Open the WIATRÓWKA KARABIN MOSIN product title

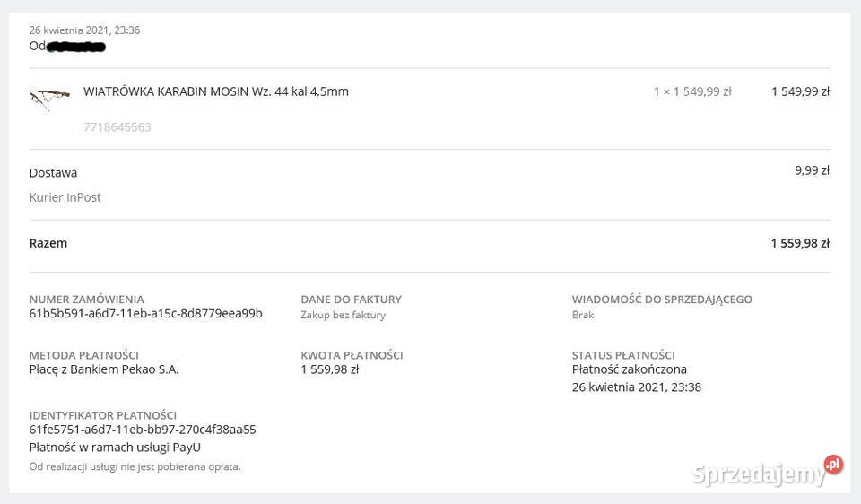[x=216, y=91]
